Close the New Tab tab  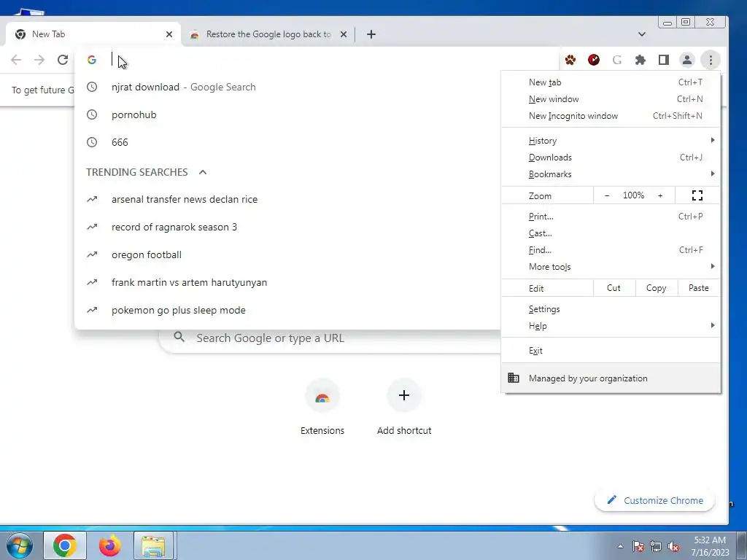tap(169, 34)
